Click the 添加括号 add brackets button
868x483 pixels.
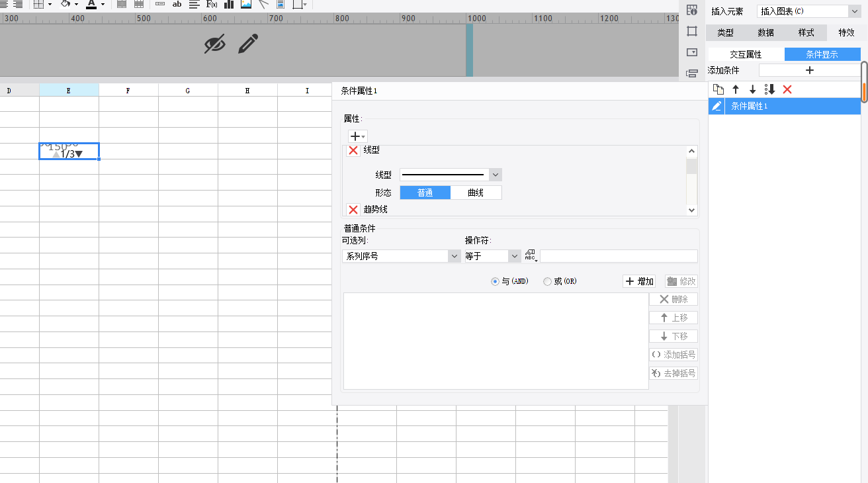(673, 355)
